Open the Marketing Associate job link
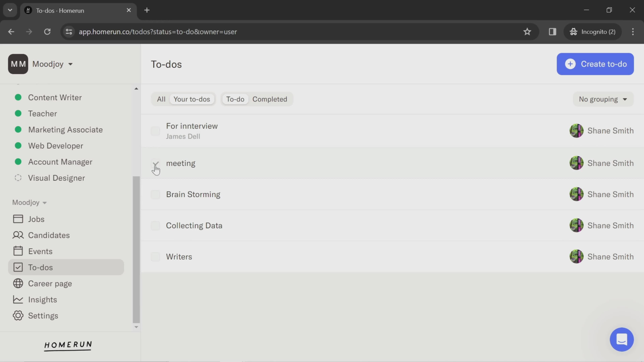 (65, 130)
